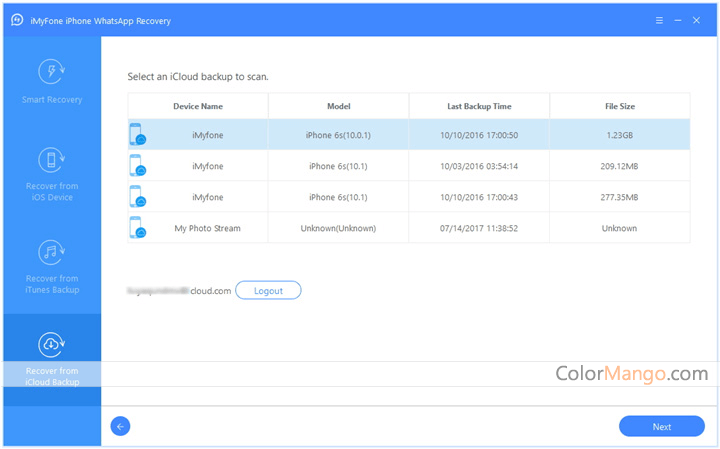Open the hamburger menu in title bar
720x449 pixels.
[x=659, y=19]
